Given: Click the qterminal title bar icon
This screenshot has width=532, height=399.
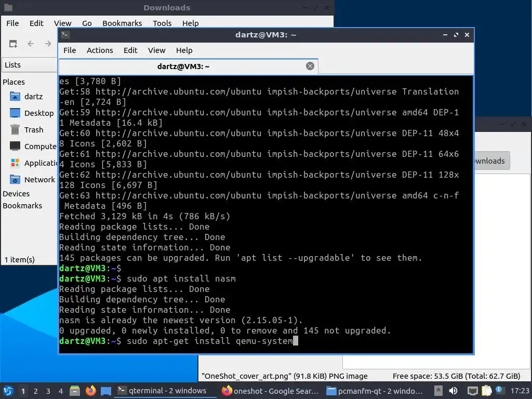Looking at the screenshot, I should [65, 35].
